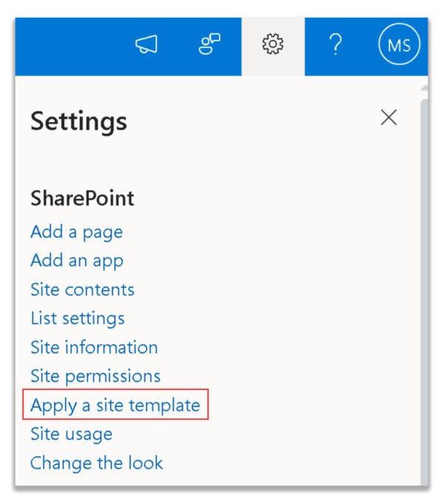Open the megaphone announcements icon
Image resolution: width=444 pixels, height=504 pixels.
tap(147, 44)
